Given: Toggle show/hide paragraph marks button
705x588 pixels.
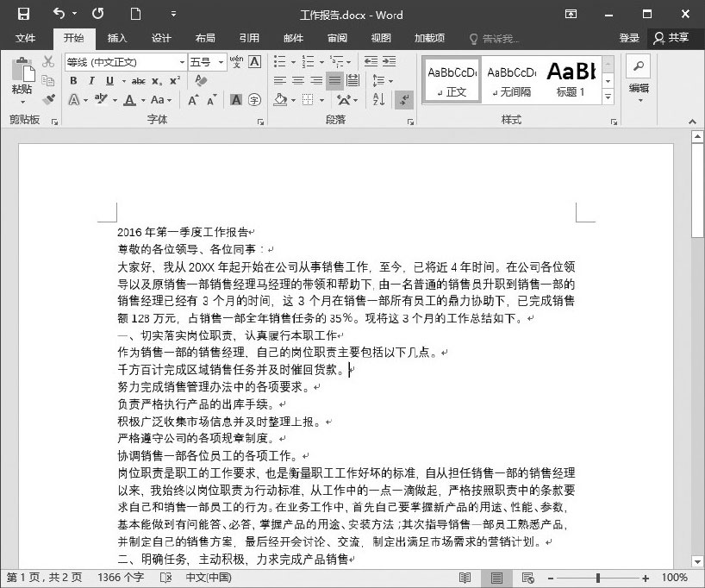Looking at the screenshot, I should 403,100.
